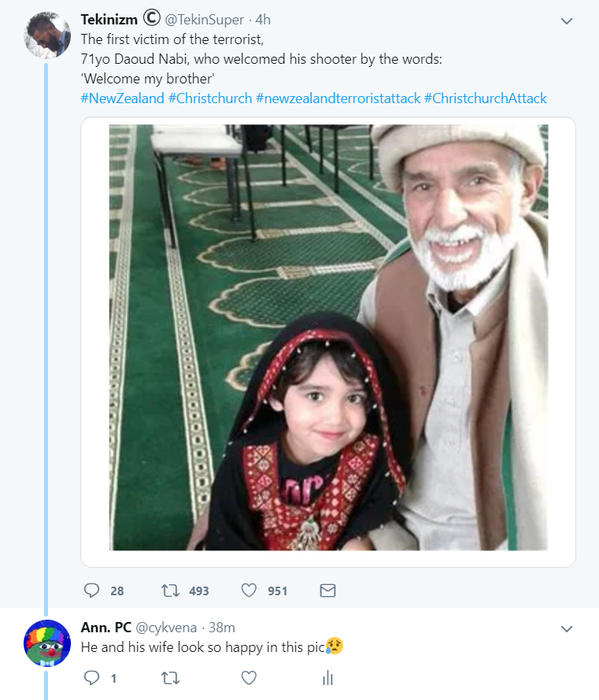Screen dimensions: 599x700
Task: Click the #ChristchurchAttack hashtag
Action: (486, 98)
